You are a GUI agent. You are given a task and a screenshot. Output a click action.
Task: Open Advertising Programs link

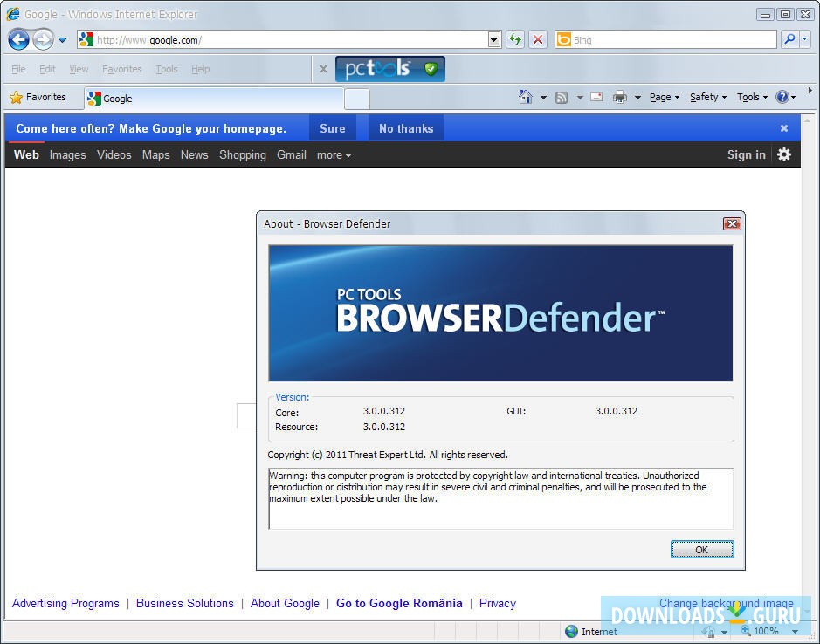(65, 603)
